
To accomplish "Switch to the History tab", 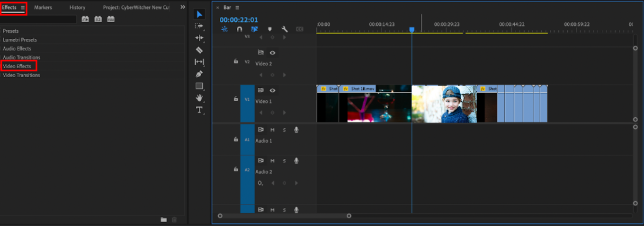I will pyautogui.click(x=77, y=7).
